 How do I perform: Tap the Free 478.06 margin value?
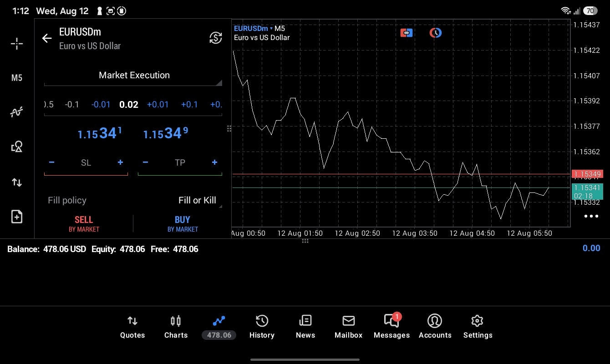pos(186,249)
